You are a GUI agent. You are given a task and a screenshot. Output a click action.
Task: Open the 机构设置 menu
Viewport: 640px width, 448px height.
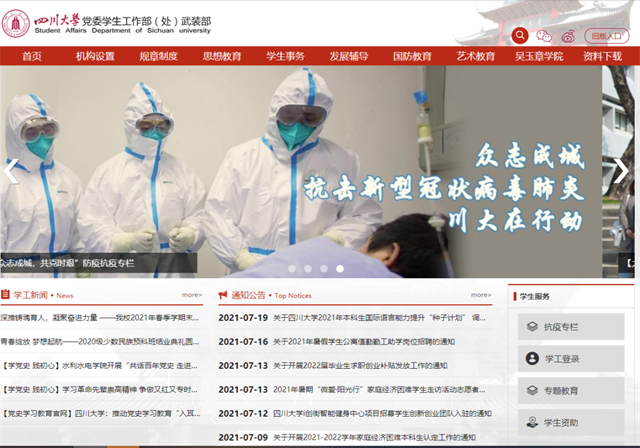[x=95, y=56]
